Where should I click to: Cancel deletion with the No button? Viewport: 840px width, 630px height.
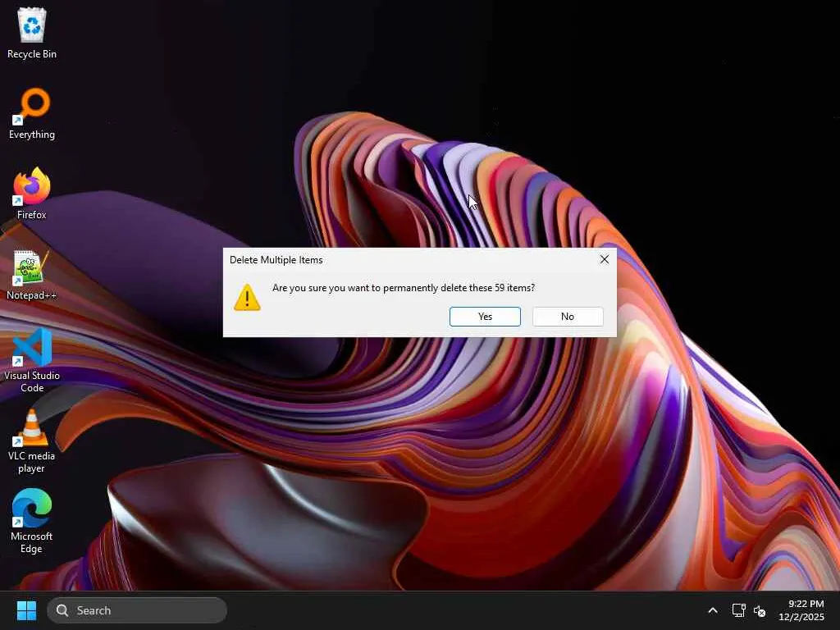[x=568, y=317]
